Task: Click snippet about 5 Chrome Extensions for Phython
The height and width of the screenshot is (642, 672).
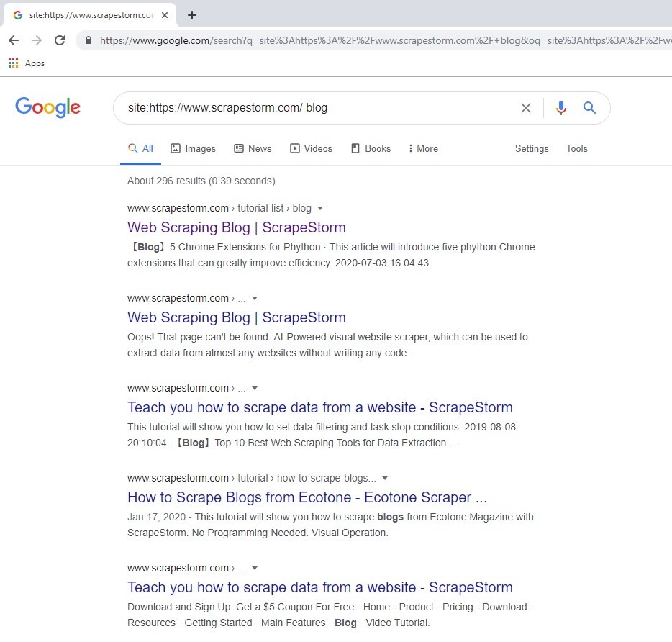Action: pyautogui.click(x=331, y=255)
